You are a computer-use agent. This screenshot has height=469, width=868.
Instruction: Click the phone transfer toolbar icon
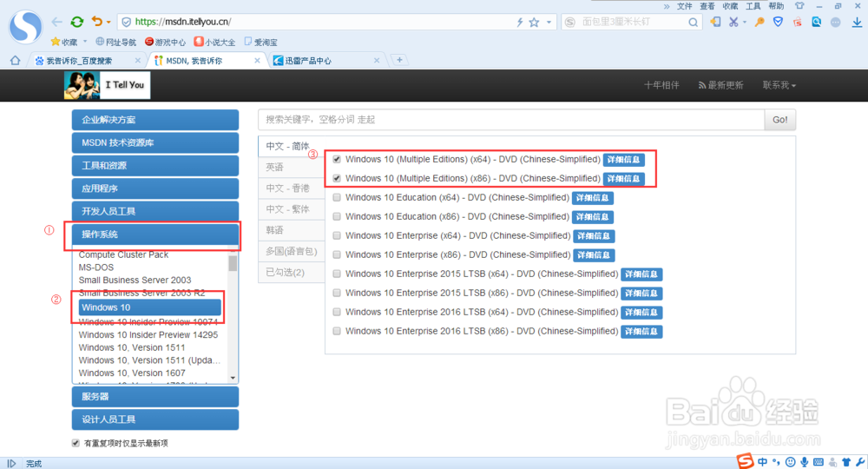click(715, 22)
